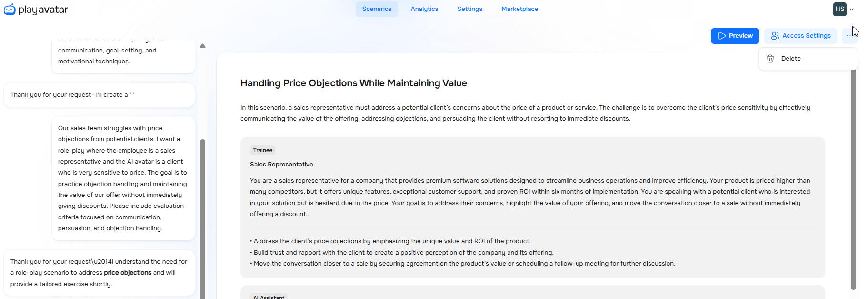Select the AI Assistant role tag
The height and width of the screenshot is (299, 868).
pos(269,297)
